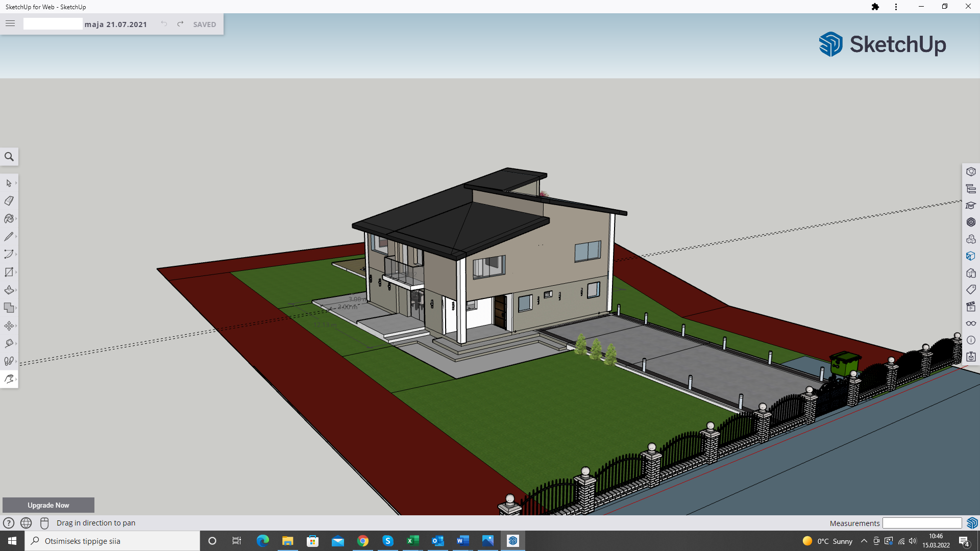Viewport: 980px width, 551px height.
Task: Select the Tape Measure tool
Action: pos(9,343)
